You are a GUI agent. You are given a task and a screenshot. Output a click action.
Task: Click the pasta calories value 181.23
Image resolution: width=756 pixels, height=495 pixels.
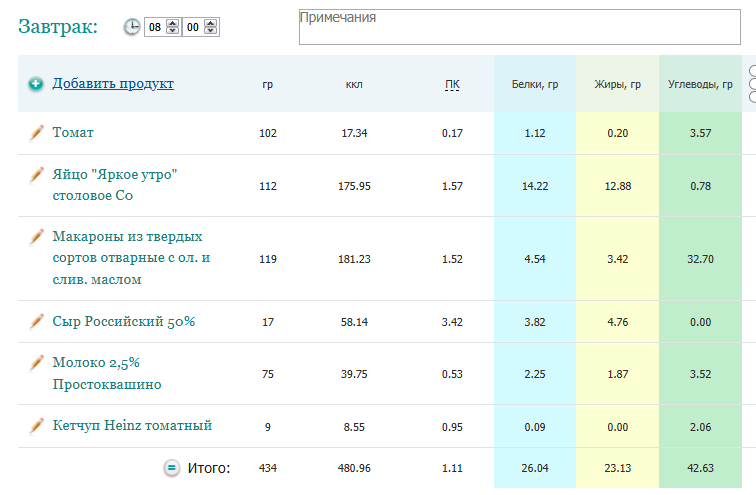(354, 259)
